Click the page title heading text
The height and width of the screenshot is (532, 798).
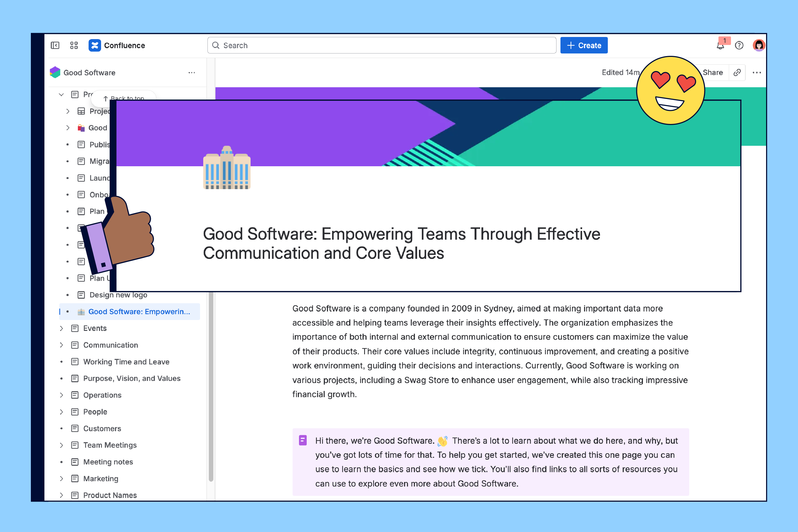pyautogui.click(x=402, y=243)
